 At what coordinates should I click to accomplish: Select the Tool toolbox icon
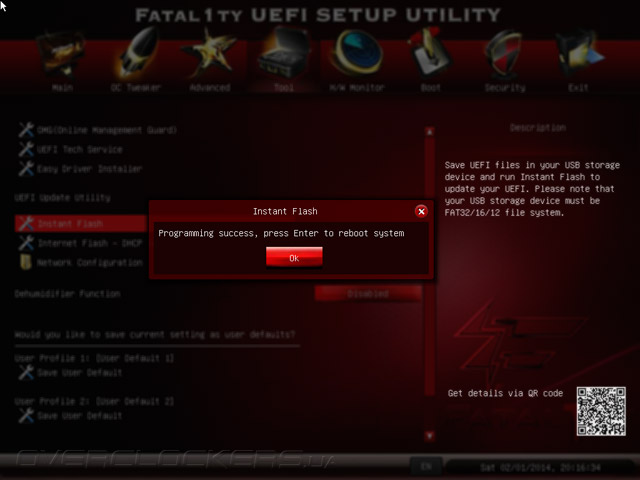pyautogui.click(x=284, y=53)
